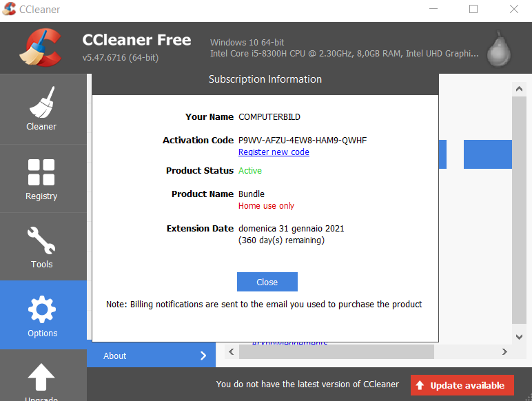Click the horizontal scrollbar's right arrow
Viewport: 532px width, 401px height.
click(504, 351)
